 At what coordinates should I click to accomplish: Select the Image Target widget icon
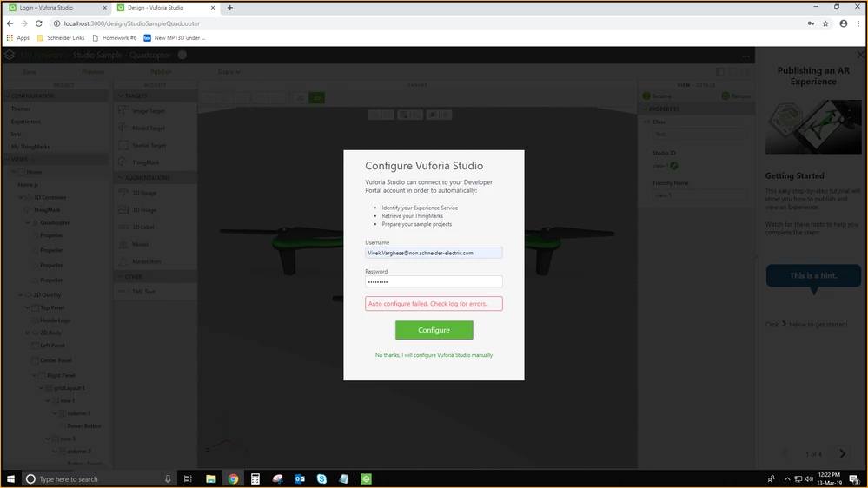(x=123, y=110)
